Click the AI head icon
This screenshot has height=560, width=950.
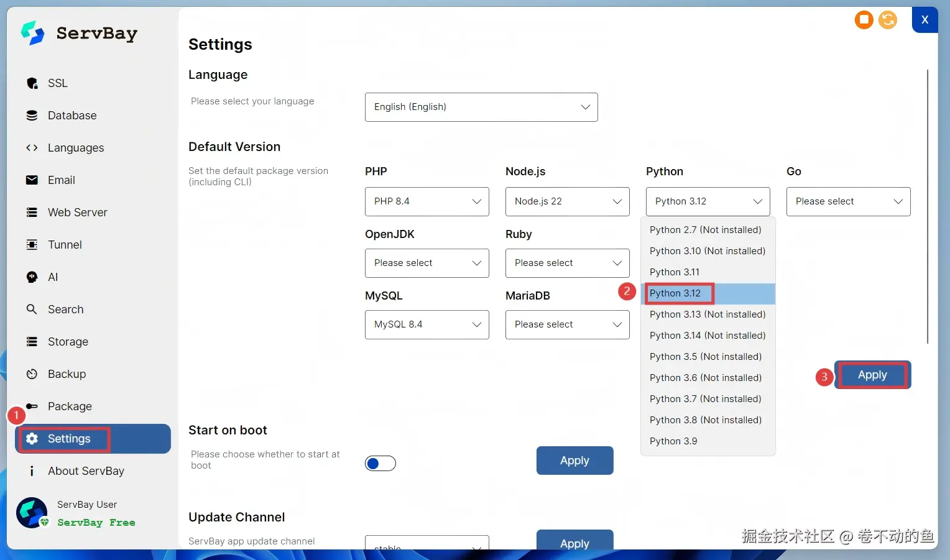point(32,277)
